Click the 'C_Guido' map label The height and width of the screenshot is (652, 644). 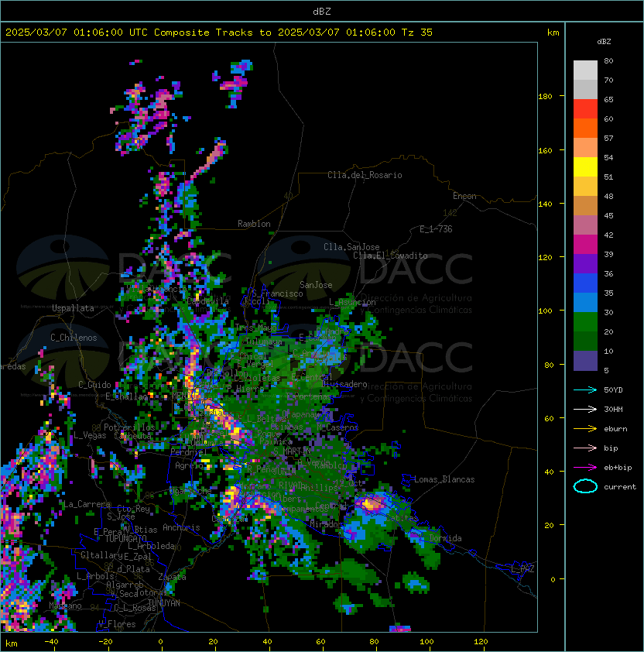tap(94, 385)
